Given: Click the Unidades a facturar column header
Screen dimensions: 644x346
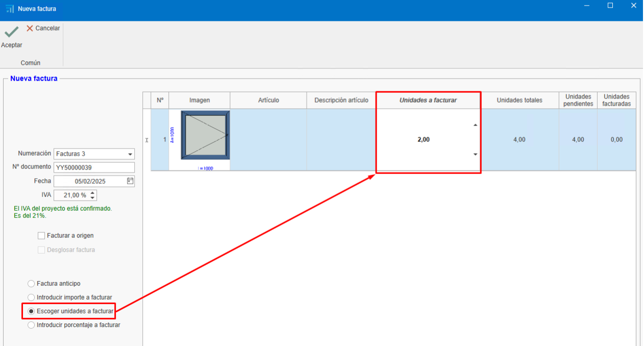Looking at the screenshot, I should [x=428, y=101].
